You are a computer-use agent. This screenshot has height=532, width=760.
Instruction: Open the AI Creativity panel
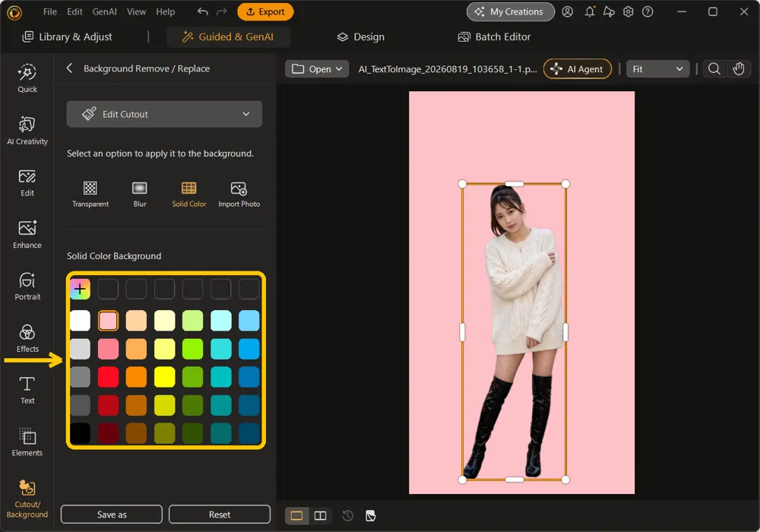pos(27,131)
